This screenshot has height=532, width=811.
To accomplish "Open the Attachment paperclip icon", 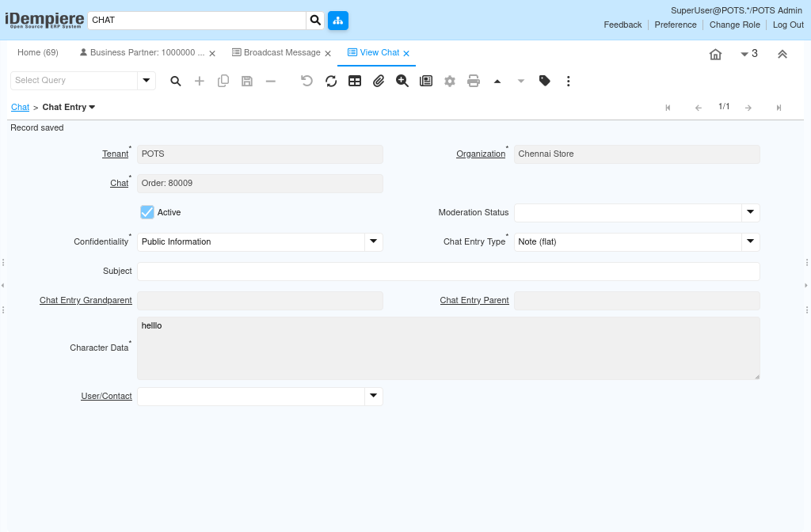I will coord(379,82).
